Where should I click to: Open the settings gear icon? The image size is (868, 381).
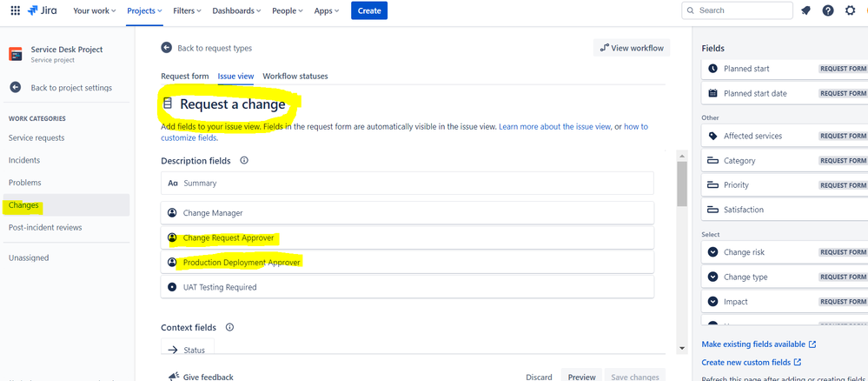point(851,10)
